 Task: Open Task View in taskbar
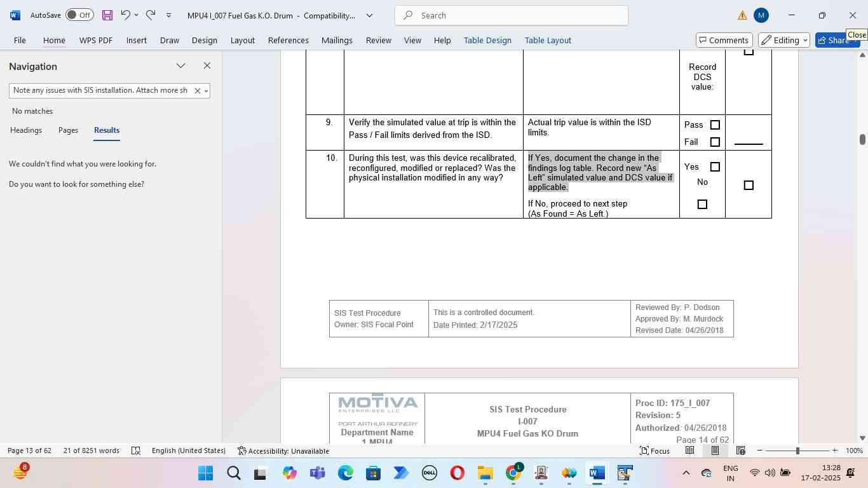tap(261, 473)
